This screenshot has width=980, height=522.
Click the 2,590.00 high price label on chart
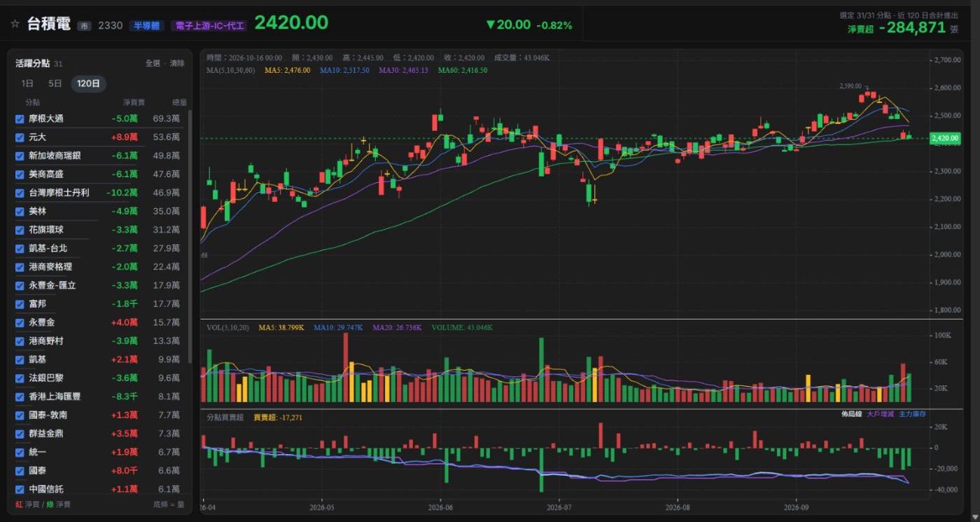(850, 86)
